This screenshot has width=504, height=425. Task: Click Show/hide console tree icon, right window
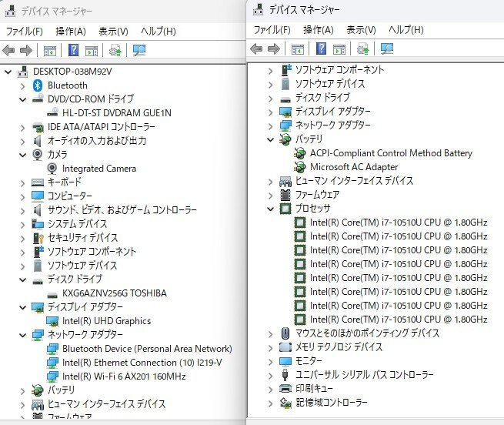(x=298, y=49)
